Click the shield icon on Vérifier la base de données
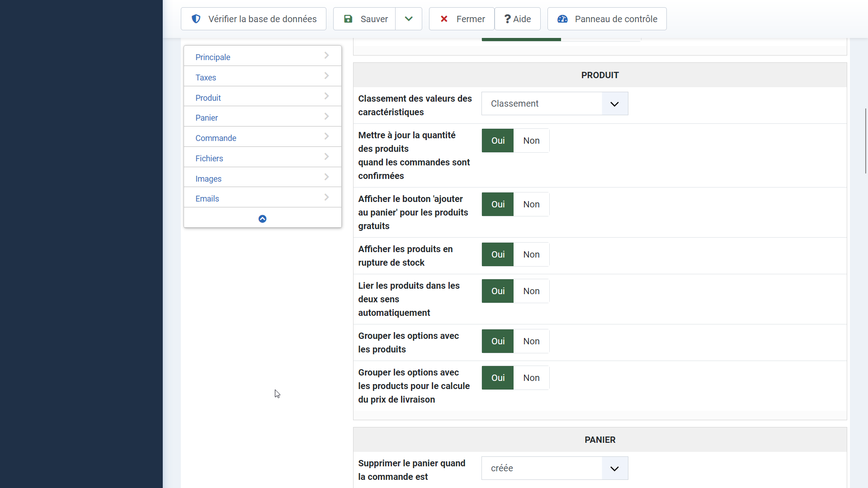Viewport: 868px width, 488px height. click(x=196, y=19)
